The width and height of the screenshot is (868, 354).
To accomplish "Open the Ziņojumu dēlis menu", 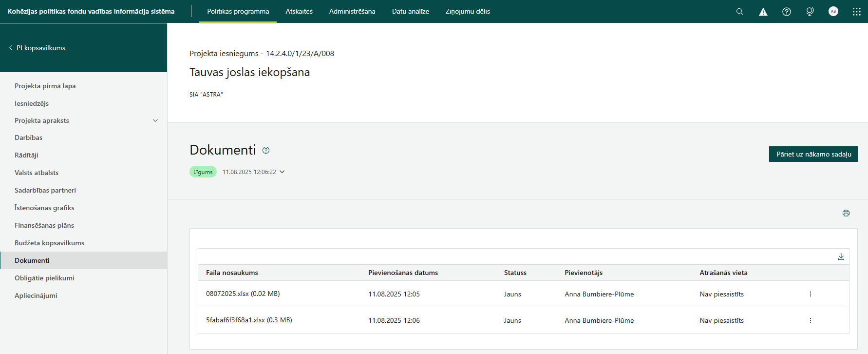I will click(468, 11).
